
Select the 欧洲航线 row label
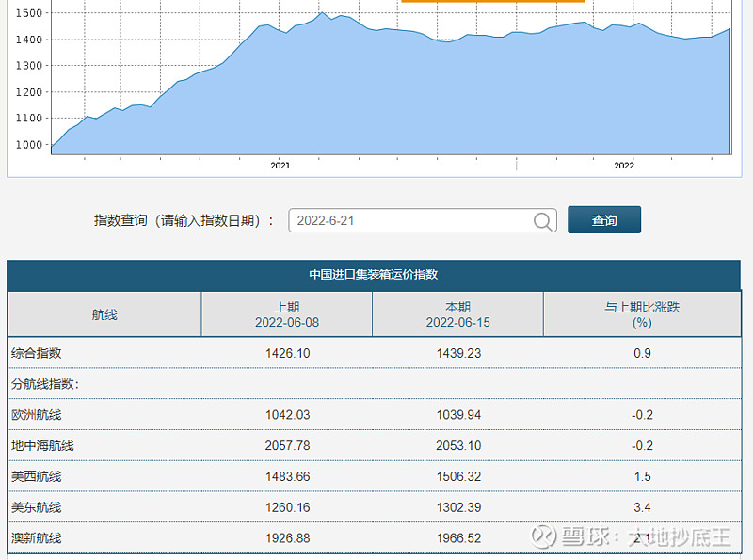[36, 414]
